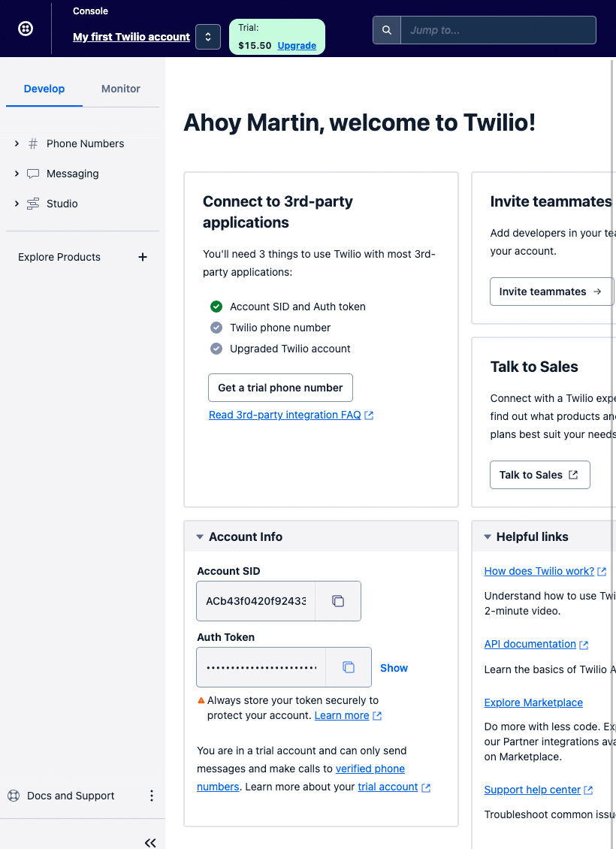The width and height of the screenshot is (616, 849).
Task: Click the Invite teammates button
Action: 551,292
